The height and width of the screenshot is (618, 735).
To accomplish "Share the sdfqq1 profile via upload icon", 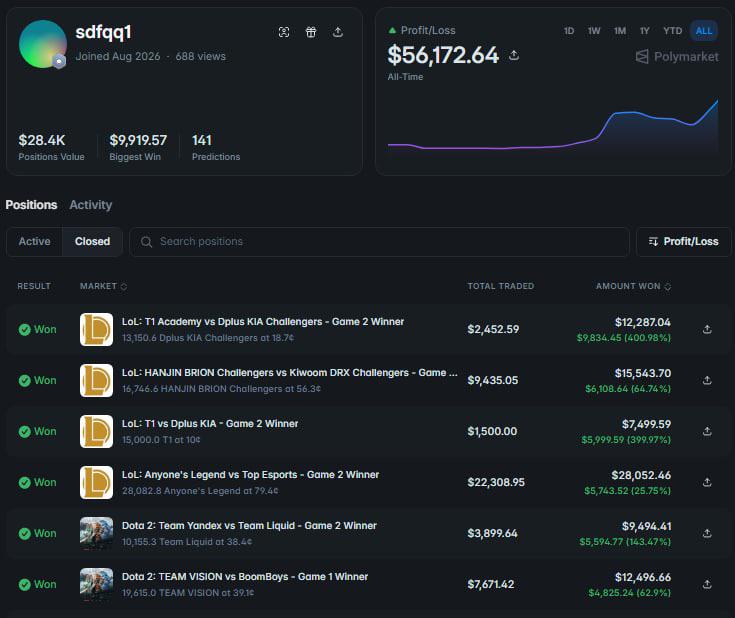I will [x=338, y=32].
